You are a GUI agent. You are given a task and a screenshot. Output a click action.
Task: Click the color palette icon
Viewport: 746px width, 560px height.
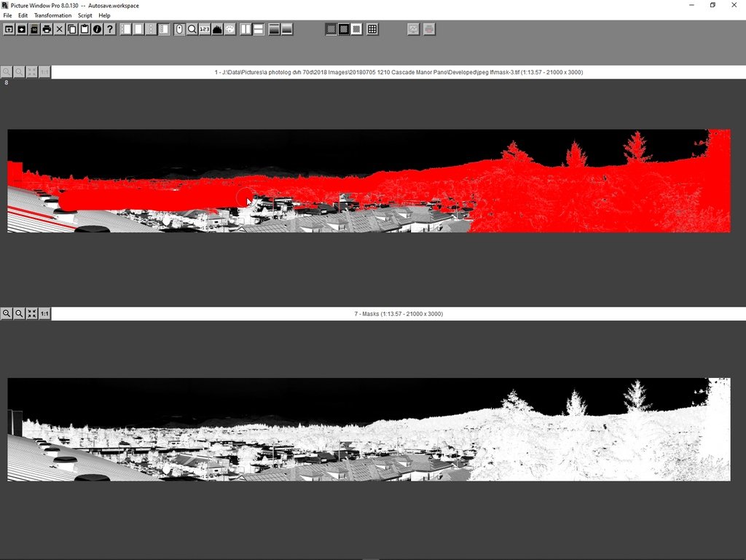[230, 29]
